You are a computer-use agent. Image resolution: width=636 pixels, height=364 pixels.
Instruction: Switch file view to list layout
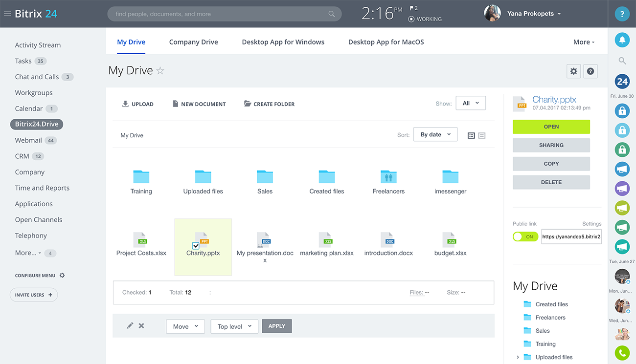coord(482,135)
